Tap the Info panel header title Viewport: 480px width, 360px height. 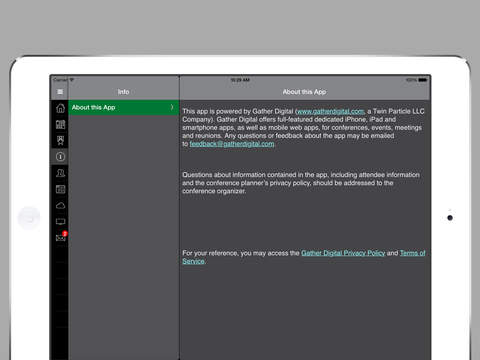click(x=123, y=92)
